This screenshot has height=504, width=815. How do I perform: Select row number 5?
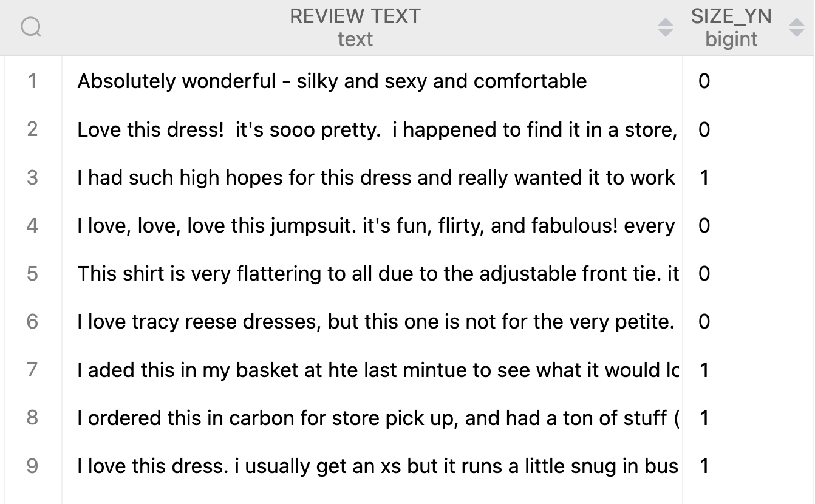point(32,273)
